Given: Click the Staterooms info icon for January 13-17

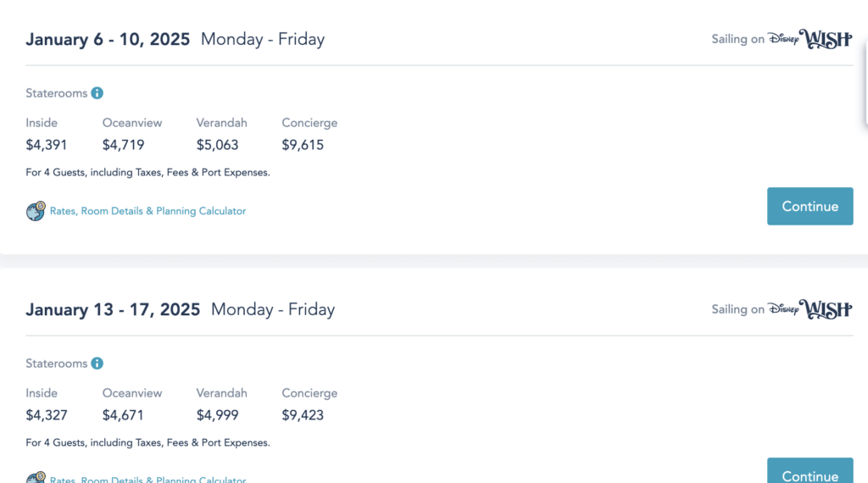Looking at the screenshot, I should coord(97,364).
